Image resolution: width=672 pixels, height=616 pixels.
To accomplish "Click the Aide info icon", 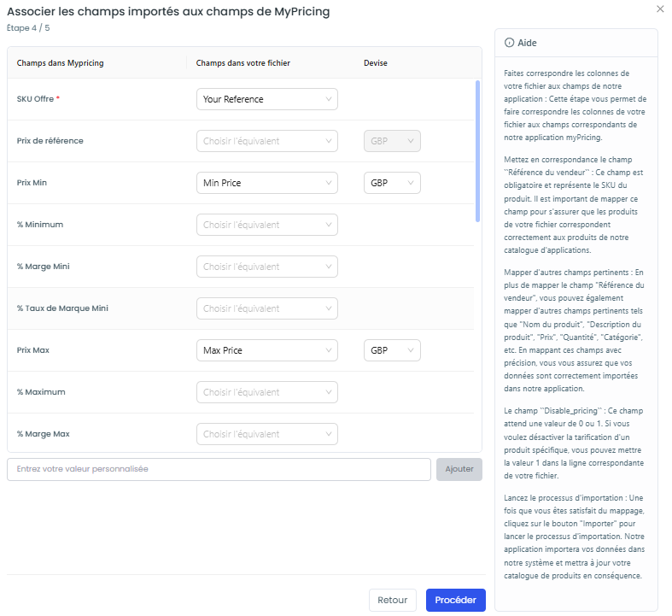I will pos(509,43).
